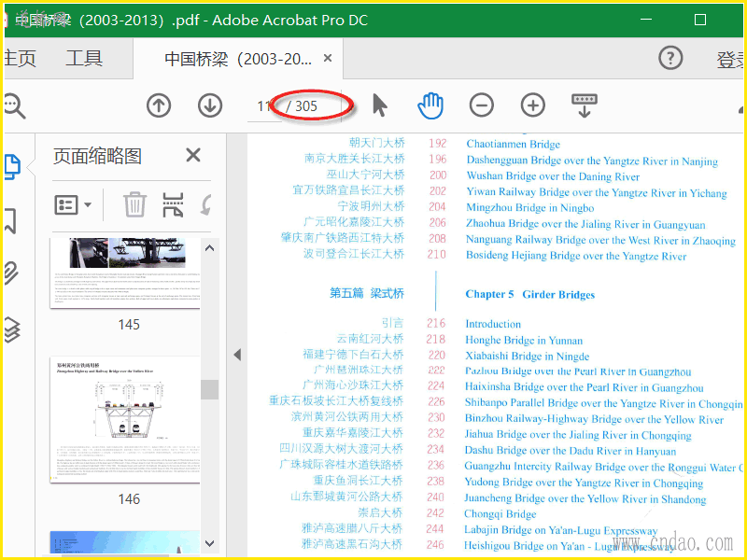Open thumbnail options dropdown menu
This screenshot has width=747, height=560.
pyautogui.click(x=73, y=205)
